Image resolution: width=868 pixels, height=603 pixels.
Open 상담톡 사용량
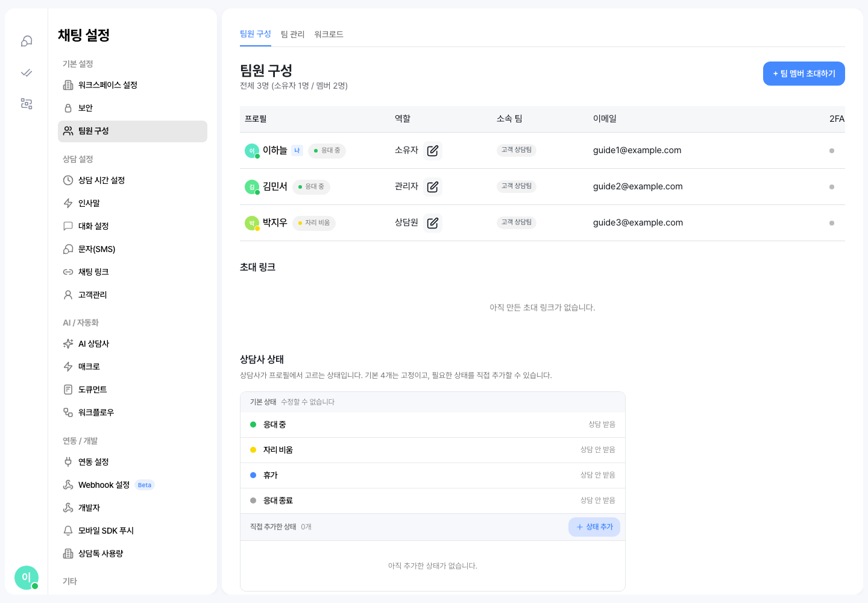coord(133,554)
